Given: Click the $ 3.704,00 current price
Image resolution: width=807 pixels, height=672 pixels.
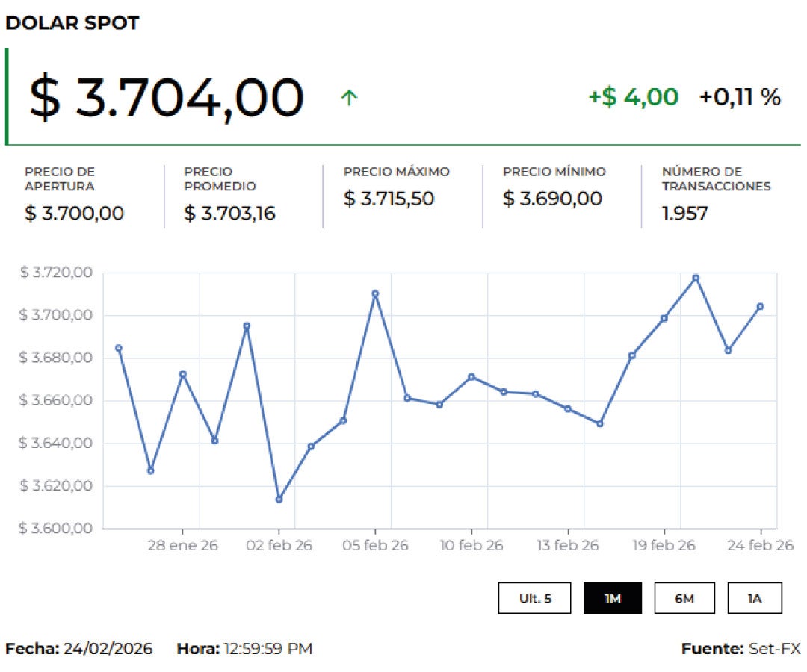Looking at the screenshot, I should pos(166,98).
